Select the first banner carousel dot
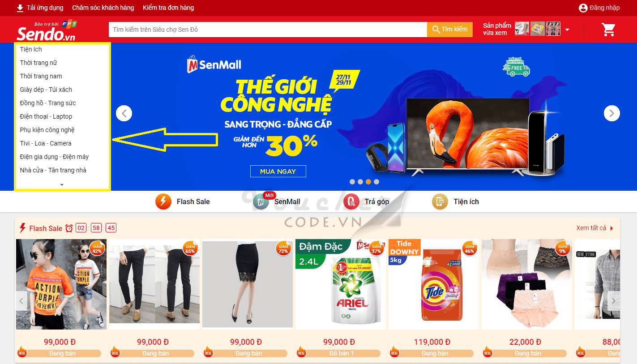The width and height of the screenshot is (637, 364). (x=352, y=182)
